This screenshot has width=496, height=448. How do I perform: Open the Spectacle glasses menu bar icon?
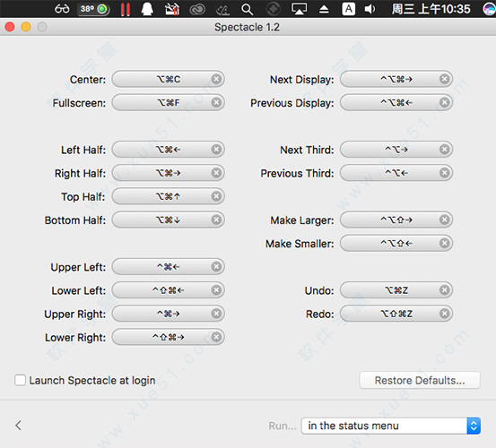(62, 9)
